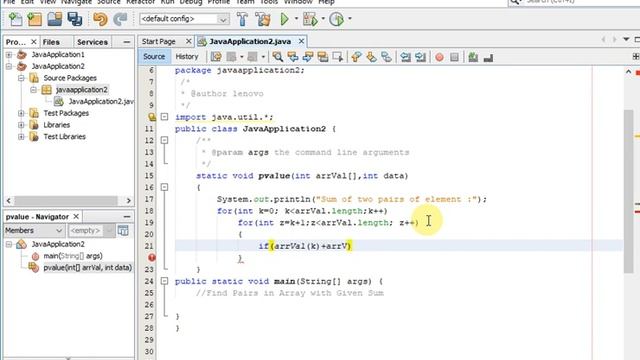The height and width of the screenshot is (360, 640).
Task: Click the Profile Project icon
Action: 336,19
